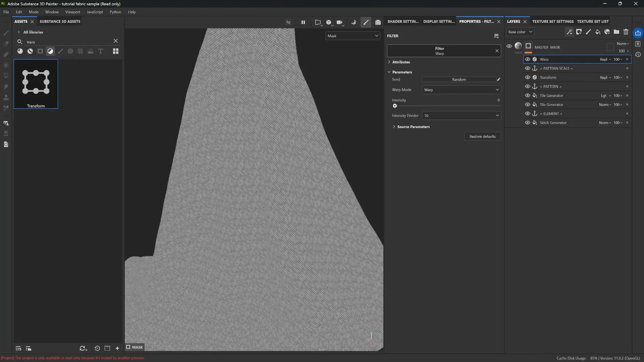Click the Random seed button
The height and width of the screenshot is (362, 644).
(x=459, y=79)
